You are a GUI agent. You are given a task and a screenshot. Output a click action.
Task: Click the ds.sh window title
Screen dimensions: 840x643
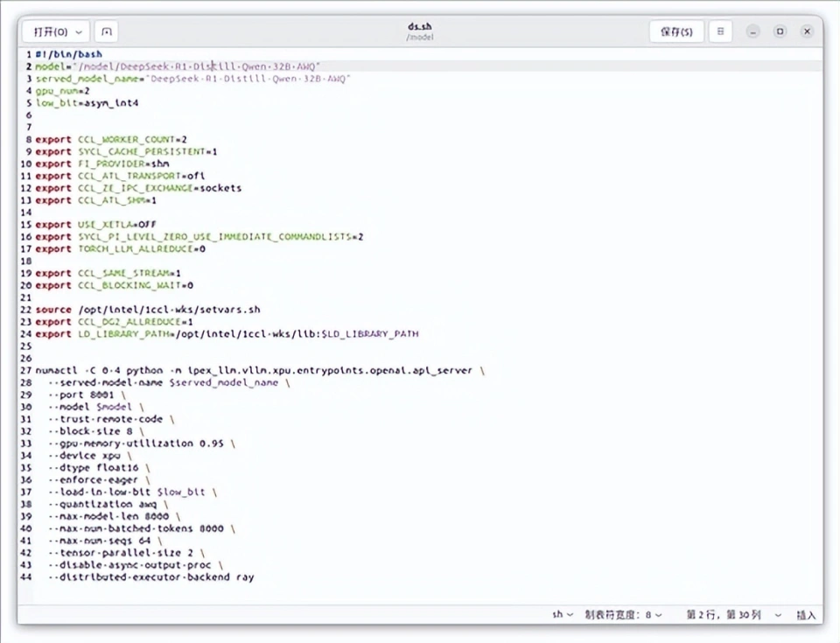420,26
